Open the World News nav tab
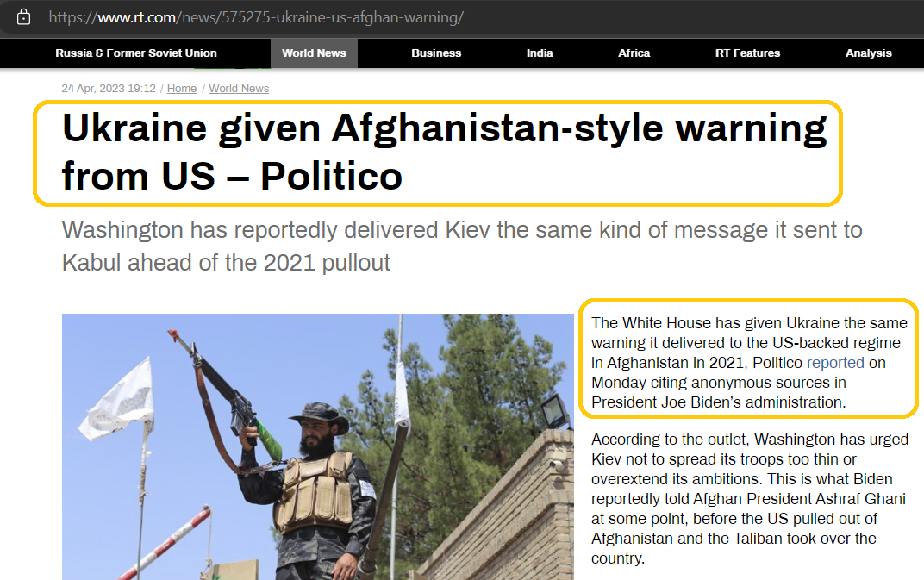 coord(314,53)
